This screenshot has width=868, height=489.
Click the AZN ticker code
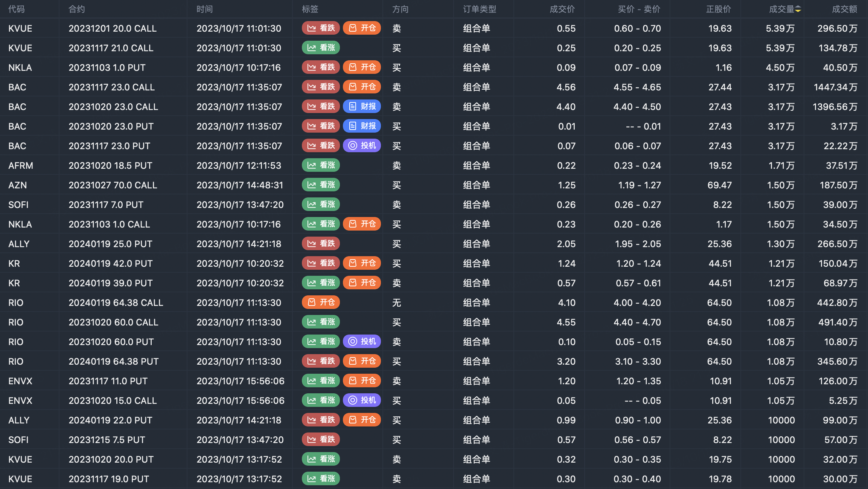[18, 185]
